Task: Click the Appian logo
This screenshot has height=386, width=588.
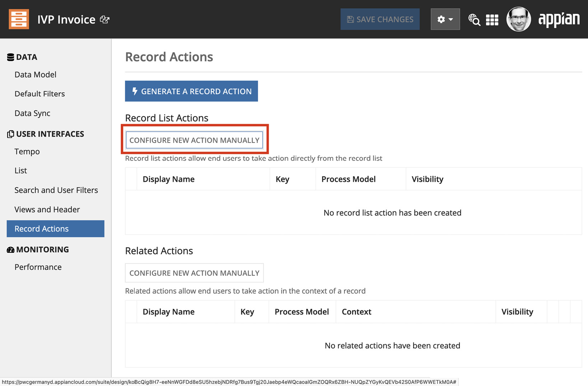Action: coord(559,19)
